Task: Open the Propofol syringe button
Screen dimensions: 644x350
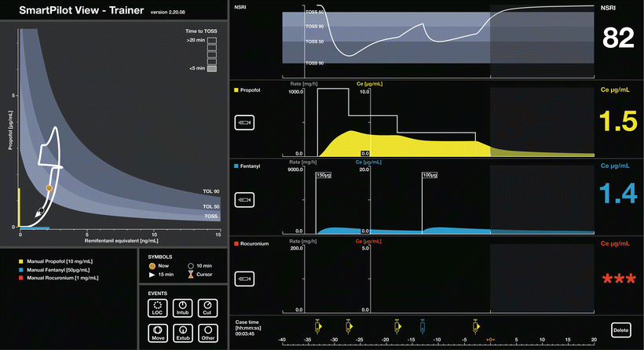Action: [x=247, y=122]
